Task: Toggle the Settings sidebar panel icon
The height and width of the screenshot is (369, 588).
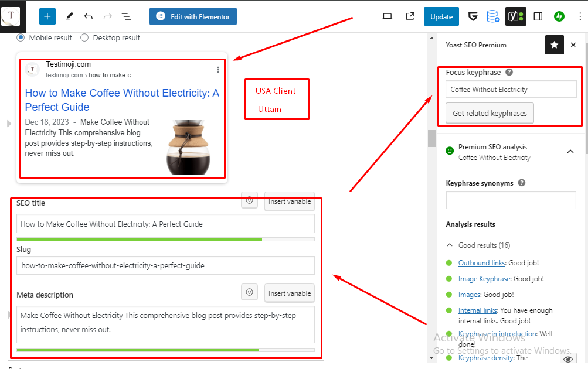Action: point(538,16)
